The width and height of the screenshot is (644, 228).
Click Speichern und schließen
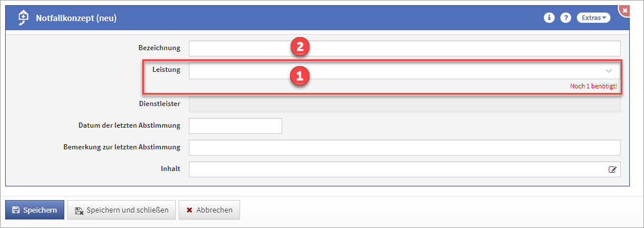tap(122, 210)
